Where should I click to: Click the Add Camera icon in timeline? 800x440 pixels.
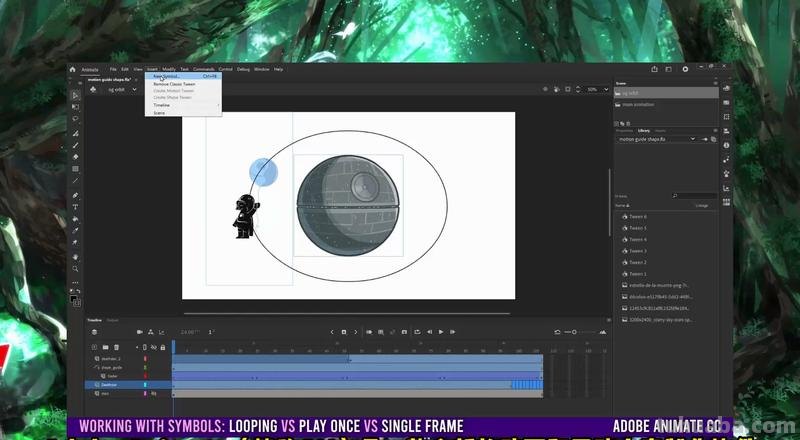click(140, 332)
